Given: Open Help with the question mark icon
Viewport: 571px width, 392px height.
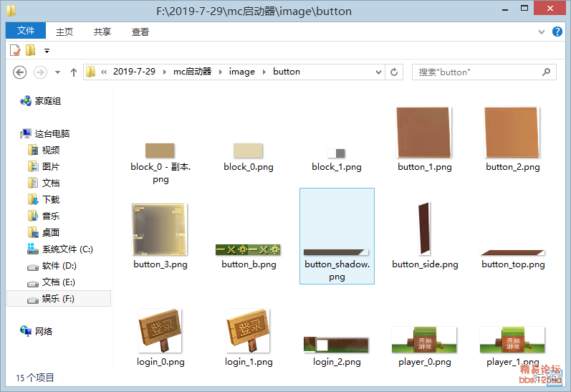Looking at the screenshot, I should pos(557,32).
